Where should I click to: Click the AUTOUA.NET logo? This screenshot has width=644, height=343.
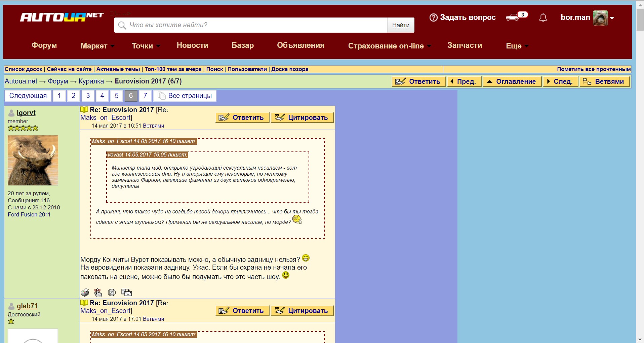click(x=62, y=17)
